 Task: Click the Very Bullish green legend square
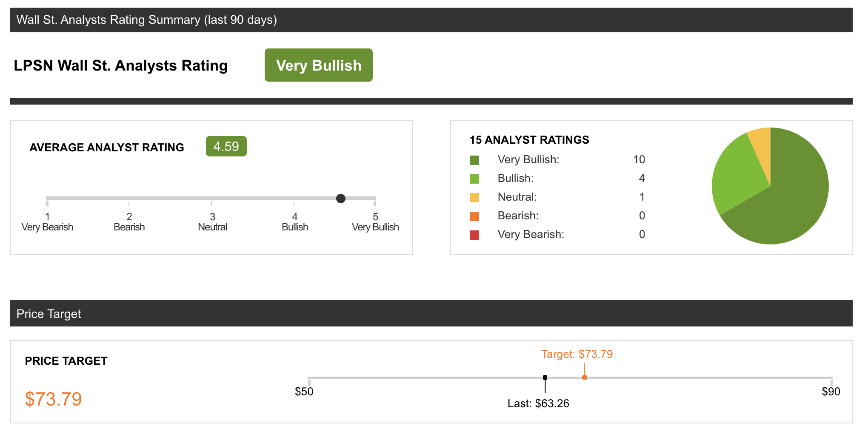pos(474,159)
